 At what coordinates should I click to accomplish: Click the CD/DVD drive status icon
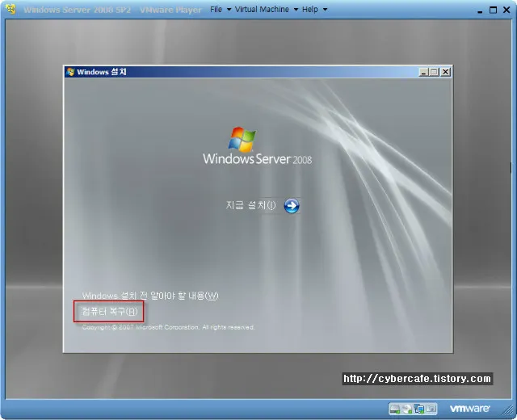tap(407, 409)
